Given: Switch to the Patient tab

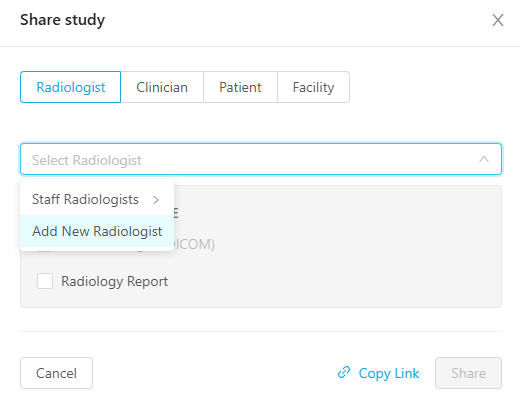Looking at the screenshot, I should pyautogui.click(x=240, y=87).
